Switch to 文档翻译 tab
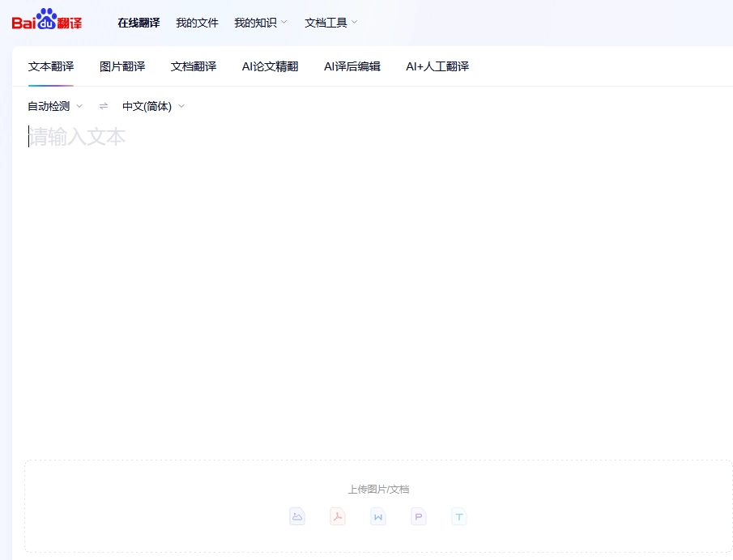The height and width of the screenshot is (560, 733). [x=194, y=66]
